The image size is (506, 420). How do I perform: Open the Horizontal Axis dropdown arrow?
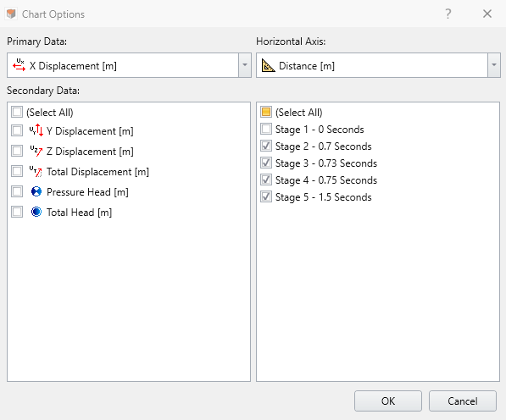[x=494, y=65]
